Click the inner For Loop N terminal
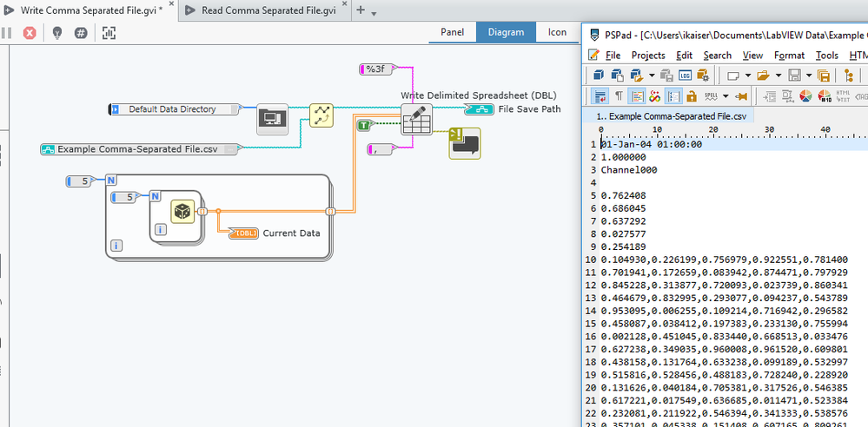 156,196
